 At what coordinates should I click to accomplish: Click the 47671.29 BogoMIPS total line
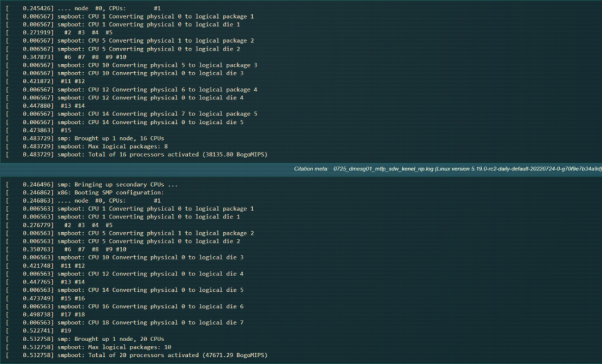click(x=137, y=355)
